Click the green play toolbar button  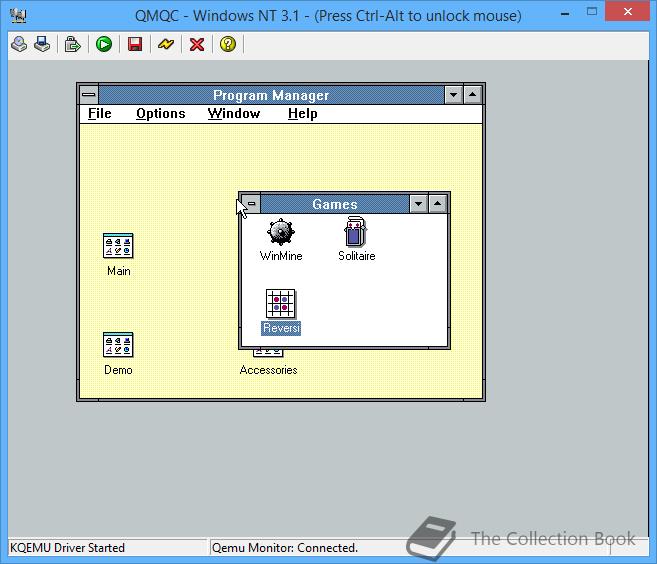pos(103,44)
